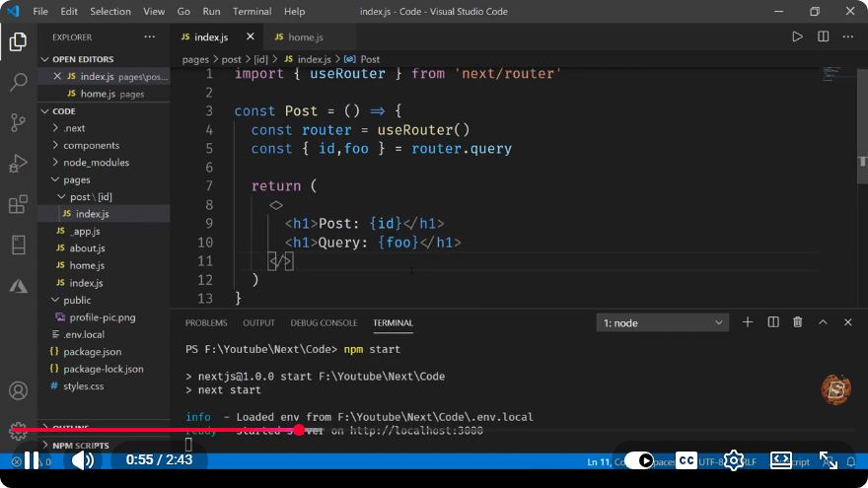Viewport: 868px width, 488px height.
Task: Open the File menu
Action: coord(40,11)
